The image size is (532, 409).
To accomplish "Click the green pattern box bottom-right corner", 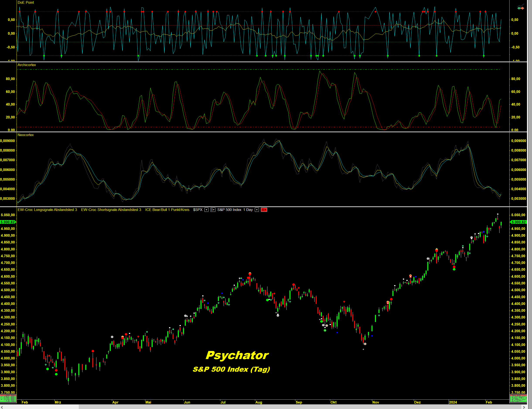I will (x=518, y=399).
